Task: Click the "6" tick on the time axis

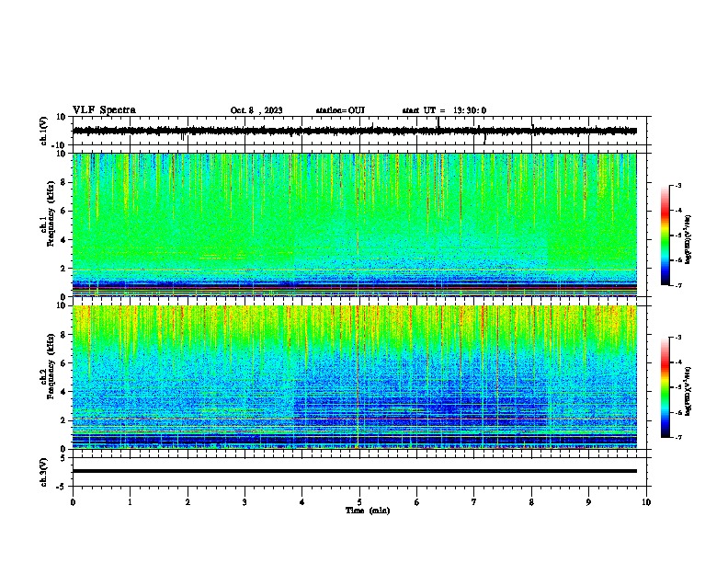Action: pos(417,502)
